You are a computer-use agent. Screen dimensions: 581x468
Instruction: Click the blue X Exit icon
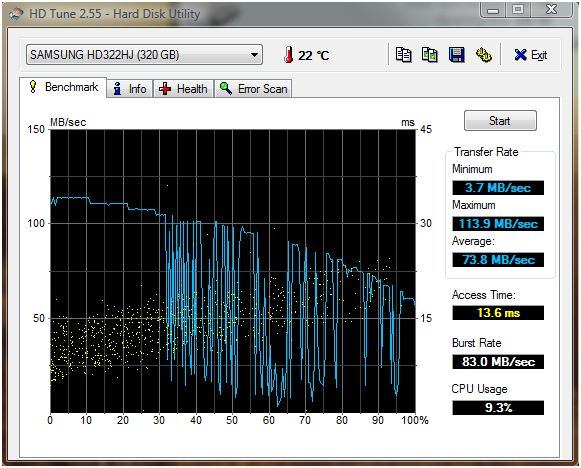pyautogui.click(x=520, y=55)
